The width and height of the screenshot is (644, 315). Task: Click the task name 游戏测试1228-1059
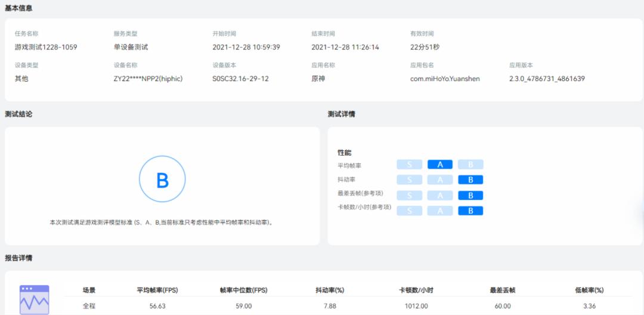click(46, 47)
